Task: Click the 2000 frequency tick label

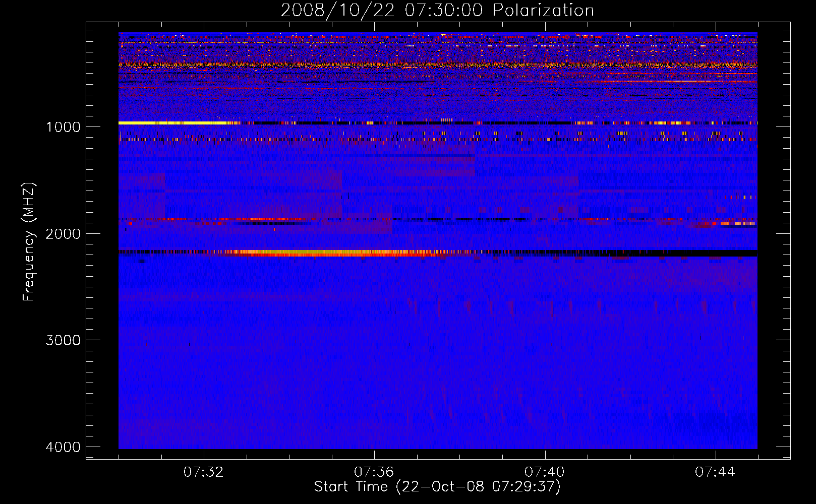Action: [63, 233]
